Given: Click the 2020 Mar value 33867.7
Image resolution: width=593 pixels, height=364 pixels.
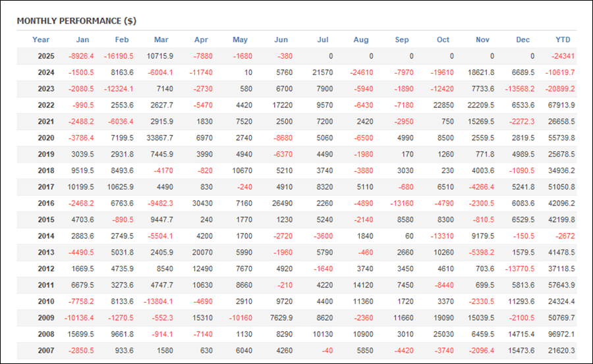Looking at the screenshot, I should click(x=160, y=138).
